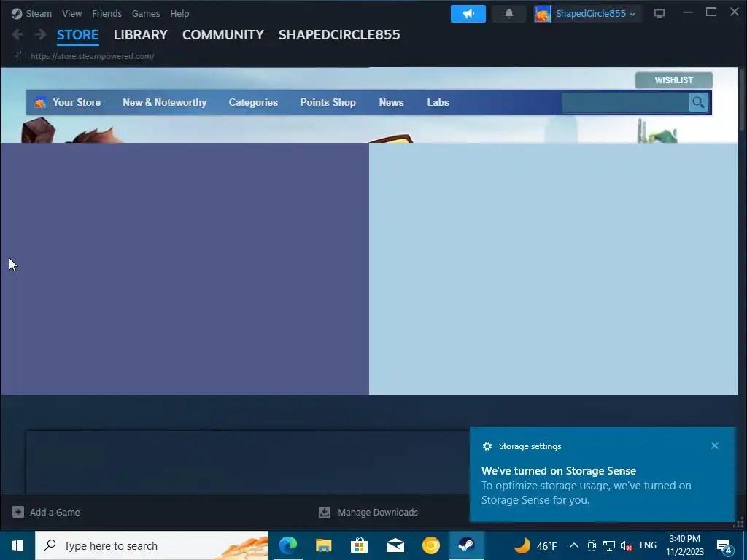Image resolution: width=747 pixels, height=560 pixels.
Task: Click the ENG language indicator
Action: (648, 545)
